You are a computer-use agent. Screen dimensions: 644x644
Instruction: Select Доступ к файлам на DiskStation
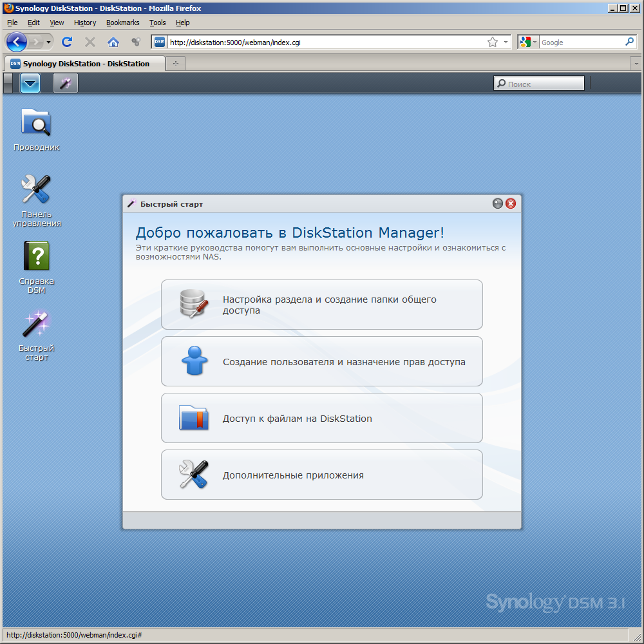coord(321,418)
